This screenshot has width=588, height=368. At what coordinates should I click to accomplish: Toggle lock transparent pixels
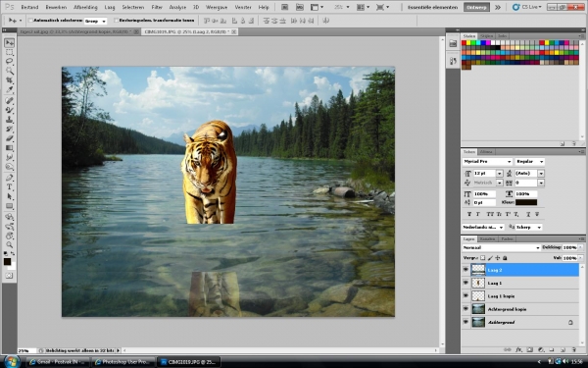pyautogui.click(x=482, y=258)
